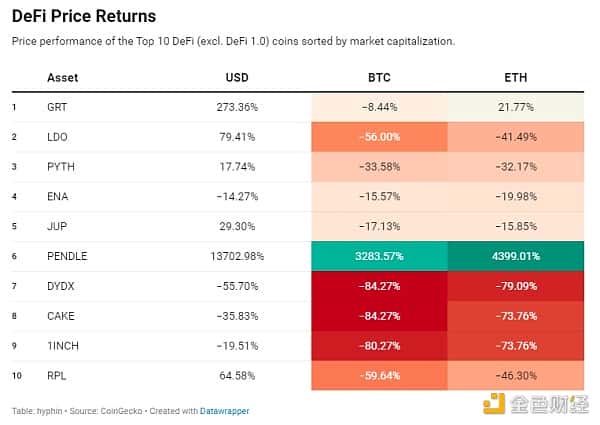
Task: Click the 1INCH asset name
Action: (x=62, y=346)
